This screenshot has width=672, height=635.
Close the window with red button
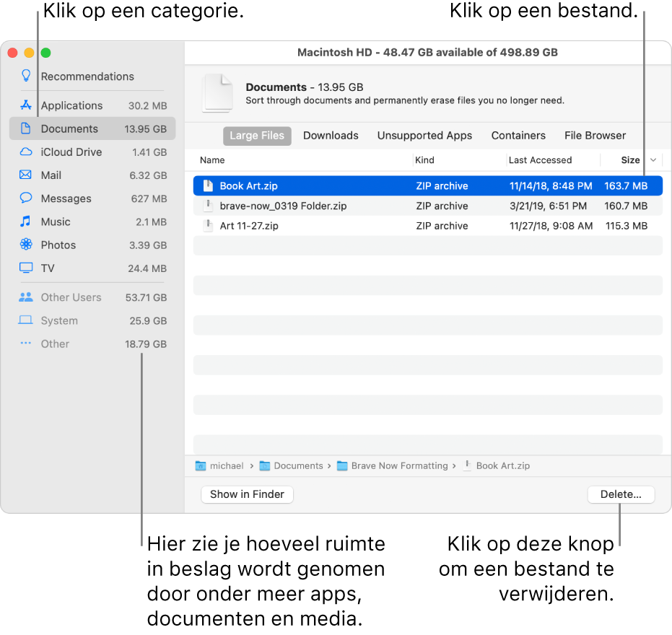pyautogui.click(x=13, y=53)
